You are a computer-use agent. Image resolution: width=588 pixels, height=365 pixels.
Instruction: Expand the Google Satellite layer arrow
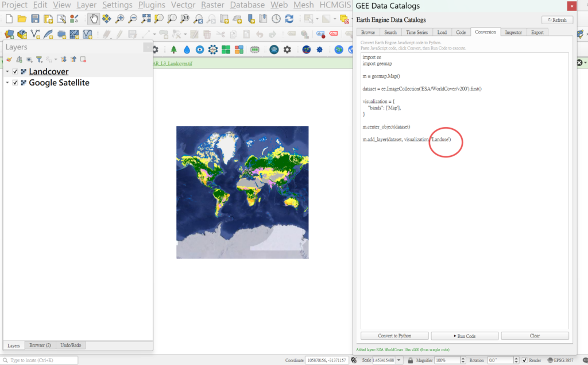(x=7, y=83)
